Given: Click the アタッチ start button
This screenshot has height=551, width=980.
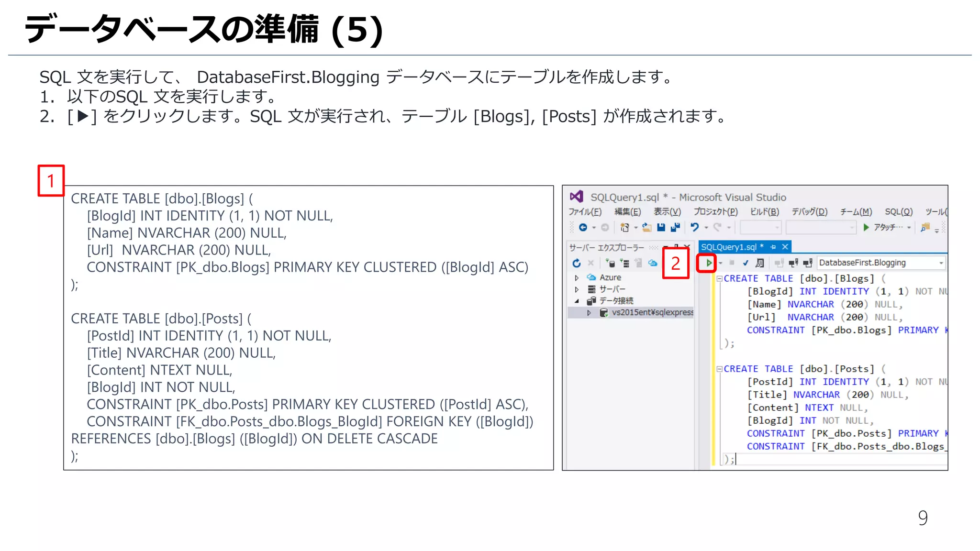Looking at the screenshot, I should [883, 228].
